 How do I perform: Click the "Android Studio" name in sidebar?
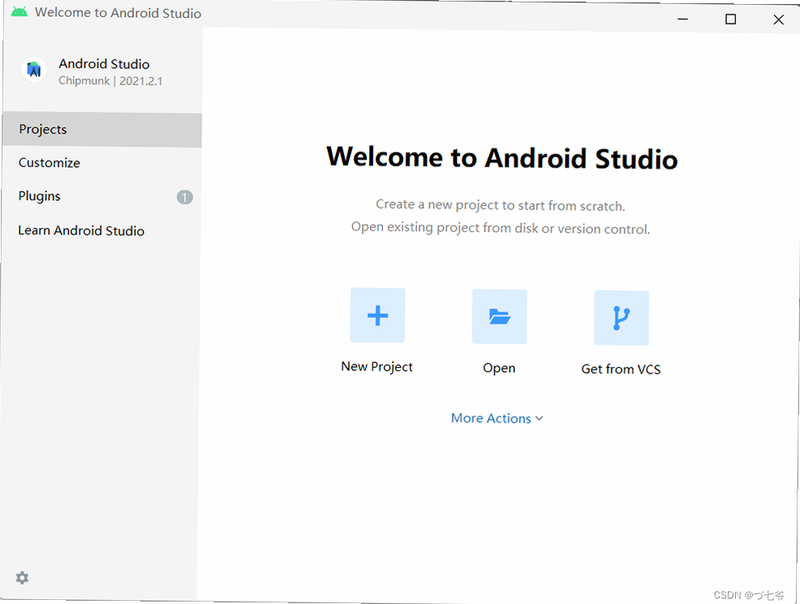point(104,64)
